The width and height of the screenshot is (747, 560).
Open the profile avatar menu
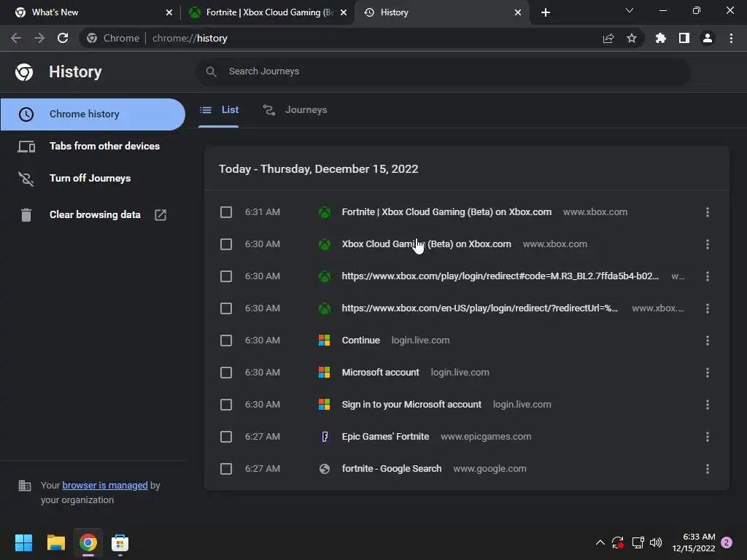(x=708, y=38)
